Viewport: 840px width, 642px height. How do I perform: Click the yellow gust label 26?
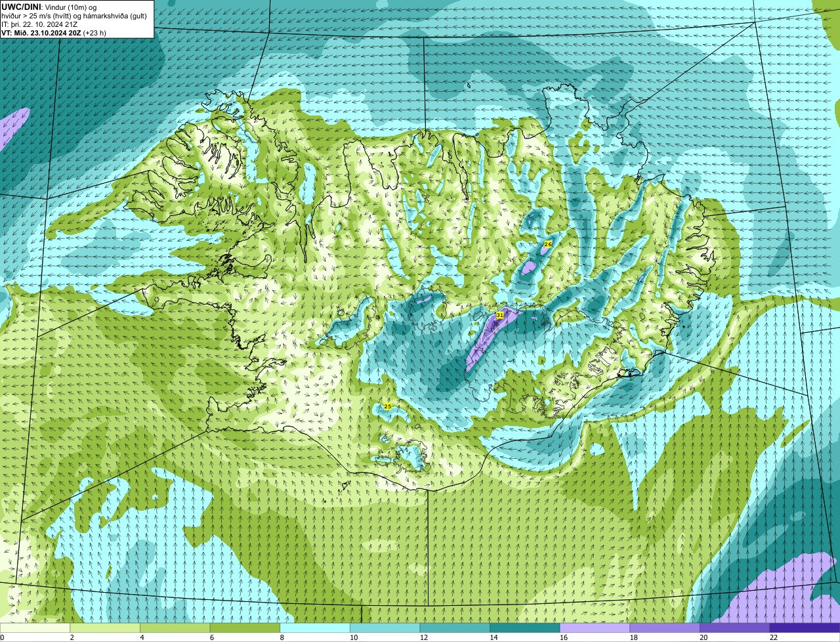pos(548,244)
